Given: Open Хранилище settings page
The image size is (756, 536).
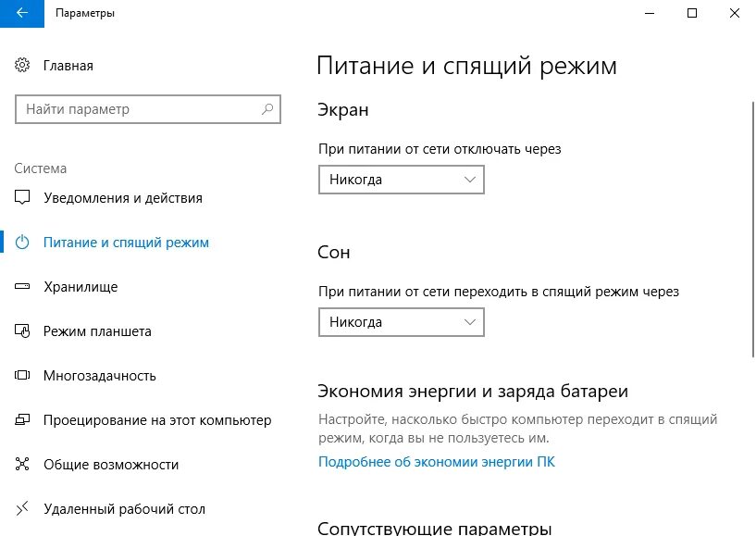Looking at the screenshot, I should click(81, 287).
